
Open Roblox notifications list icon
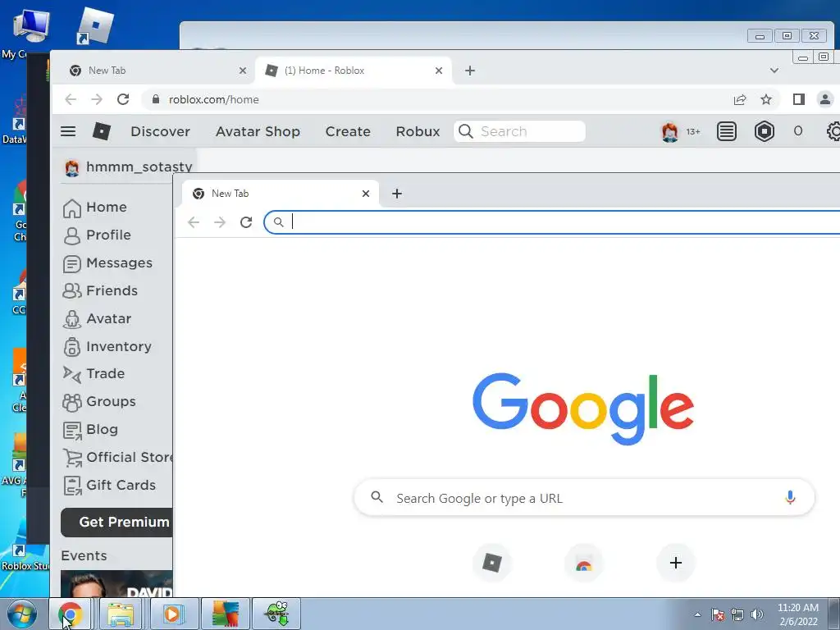[x=727, y=131]
